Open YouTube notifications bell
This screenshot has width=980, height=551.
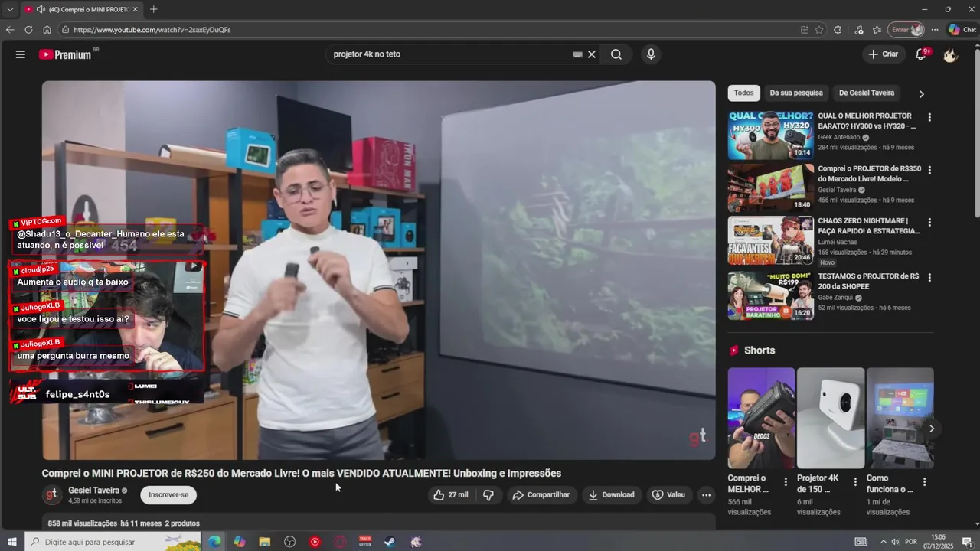921,54
